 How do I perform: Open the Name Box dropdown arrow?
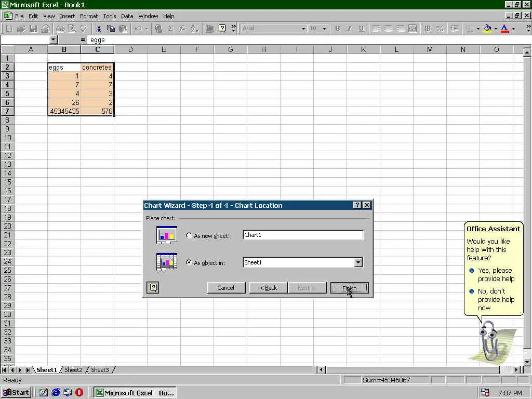(x=54, y=40)
